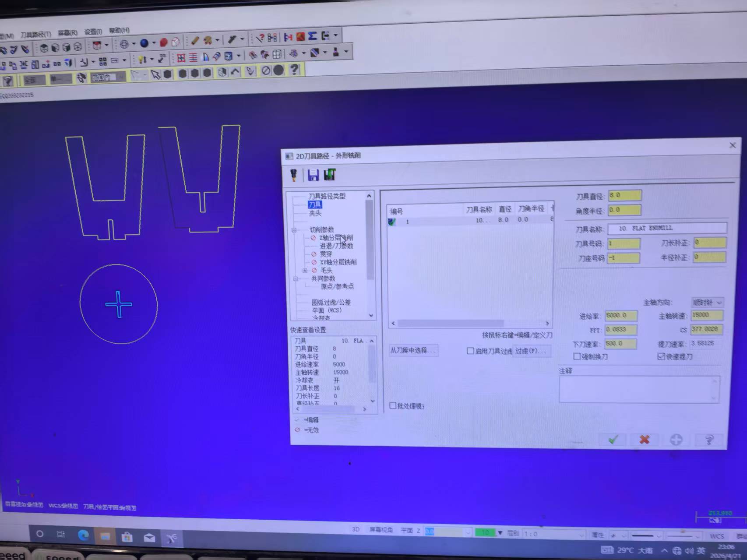Open Microsoft Edge from the taskbar
Image resolution: width=747 pixels, height=560 pixels.
coord(83,535)
